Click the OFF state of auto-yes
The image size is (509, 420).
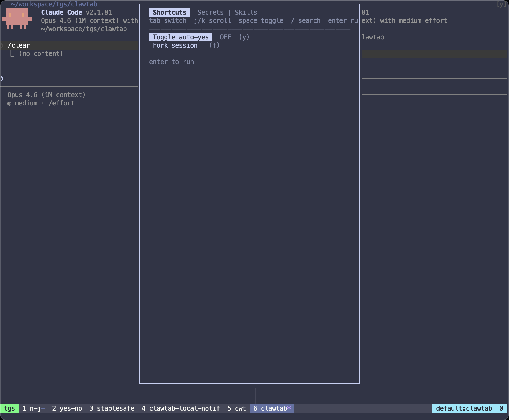[x=225, y=37]
